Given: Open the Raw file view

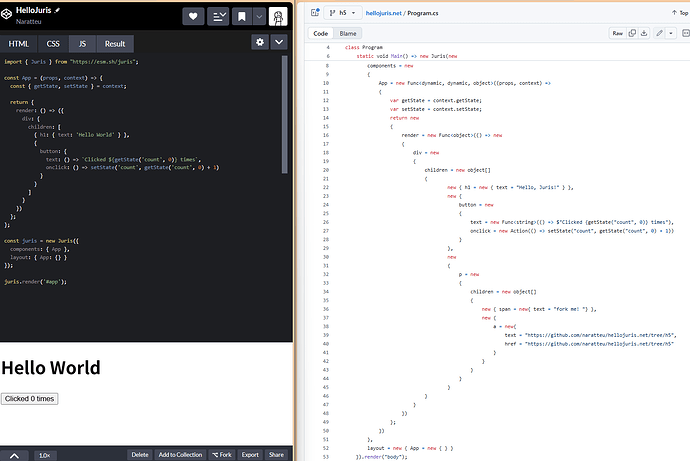Looking at the screenshot, I should point(617,33).
